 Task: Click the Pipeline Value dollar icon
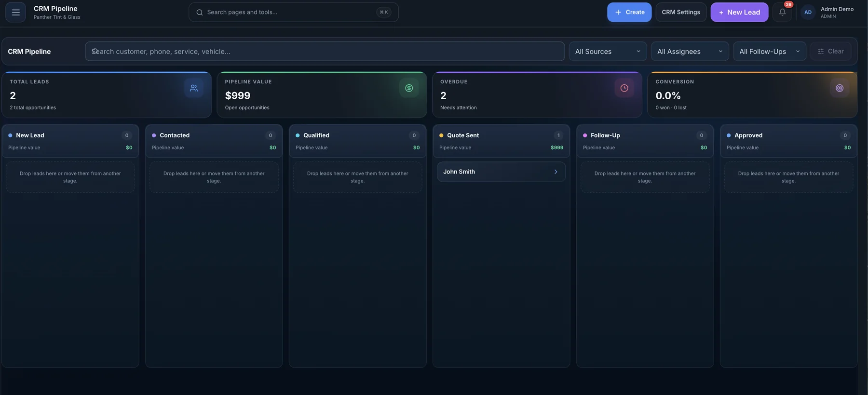(x=409, y=88)
